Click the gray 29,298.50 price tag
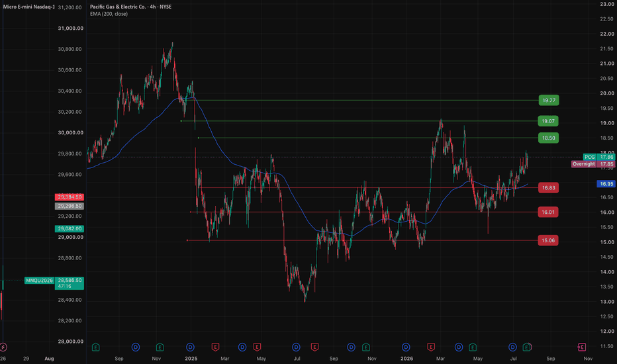Viewport: 617px width, 364px height. pyautogui.click(x=70, y=206)
